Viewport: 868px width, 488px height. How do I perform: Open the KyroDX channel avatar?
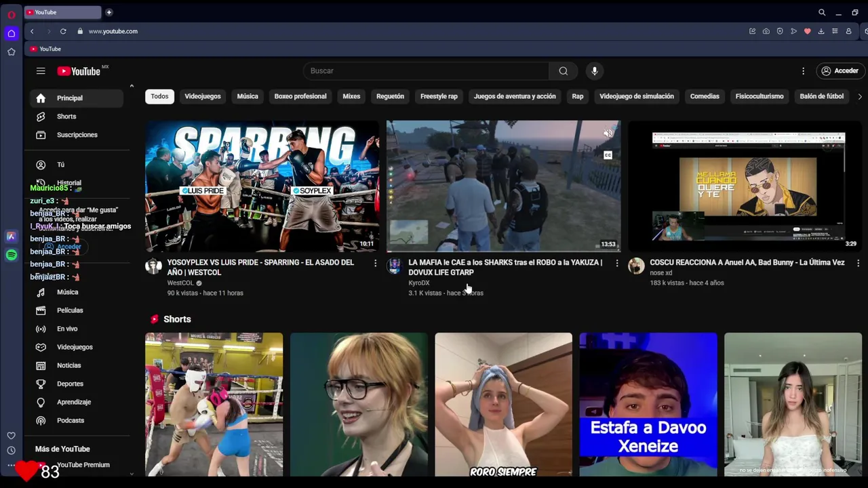click(395, 266)
